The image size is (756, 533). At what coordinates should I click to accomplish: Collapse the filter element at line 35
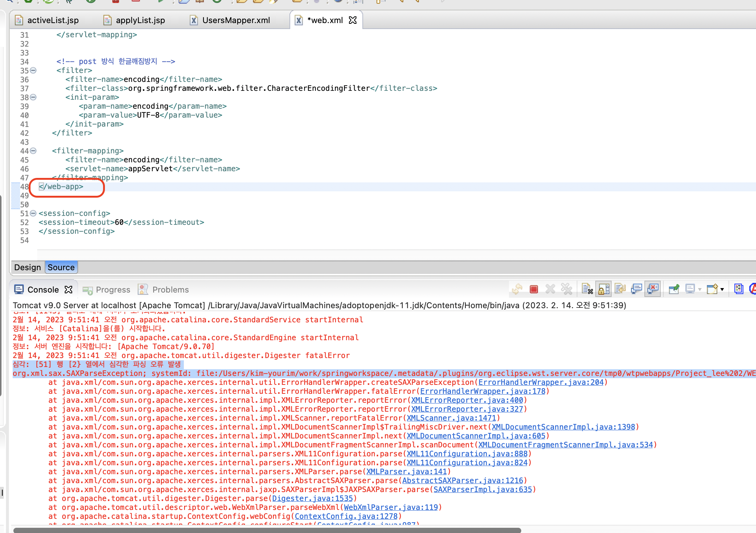click(x=33, y=70)
